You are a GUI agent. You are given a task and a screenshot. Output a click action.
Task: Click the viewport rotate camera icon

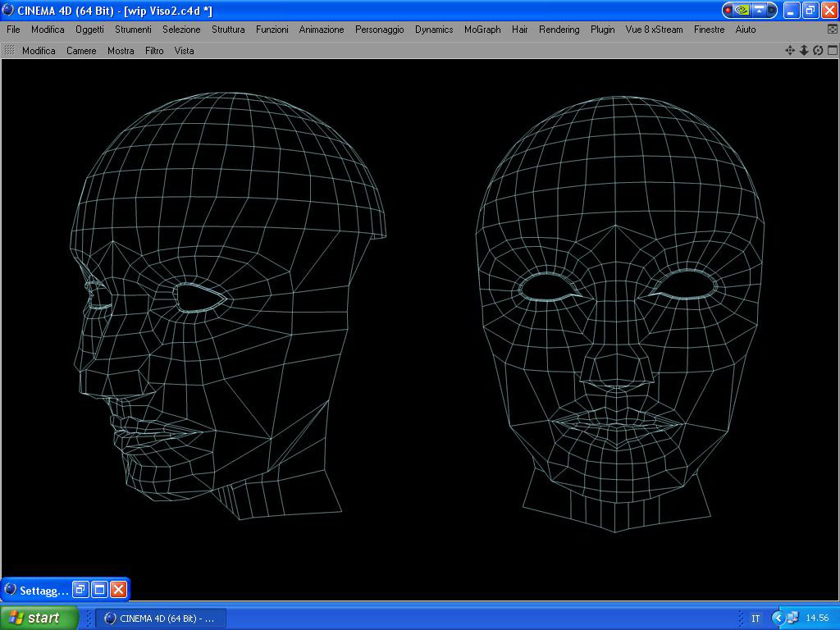click(x=818, y=50)
